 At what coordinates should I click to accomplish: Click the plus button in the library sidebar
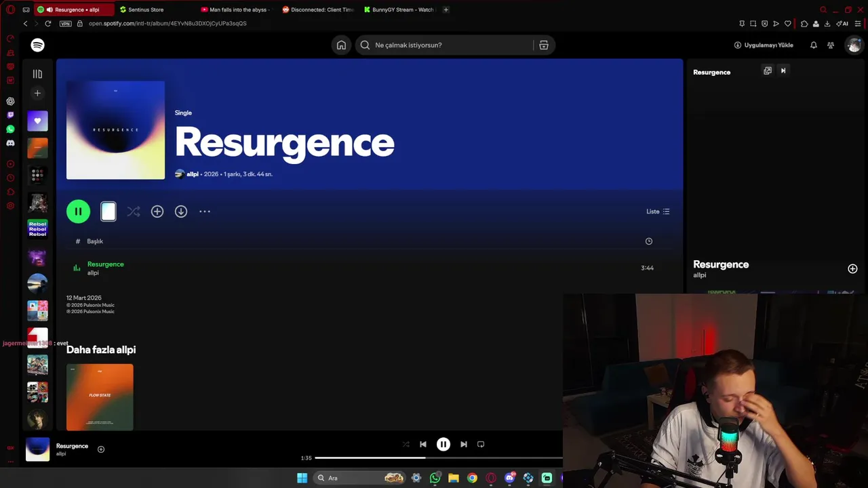click(x=37, y=93)
